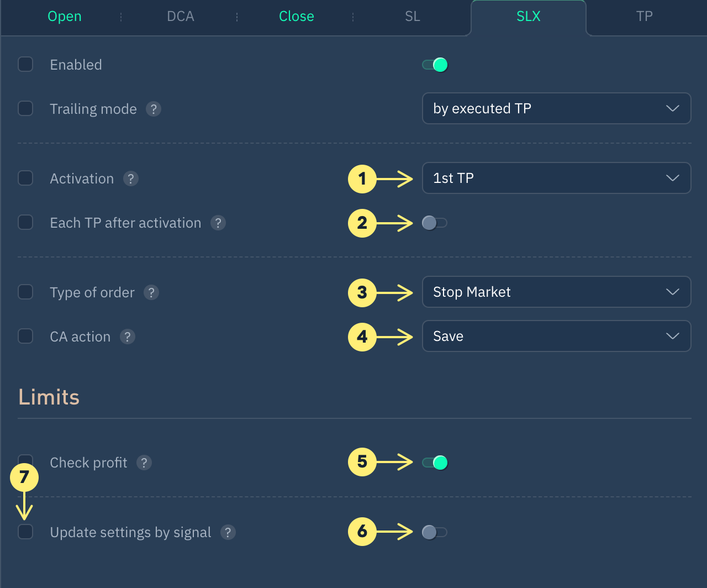Go to the TP tab
This screenshot has width=707, height=588.
pos(644,17)
